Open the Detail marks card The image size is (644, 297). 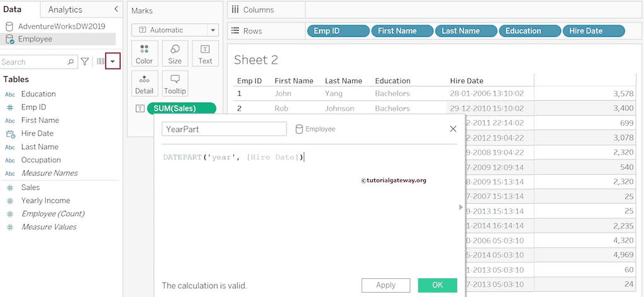pyautogui.click(x=144, y=84)
